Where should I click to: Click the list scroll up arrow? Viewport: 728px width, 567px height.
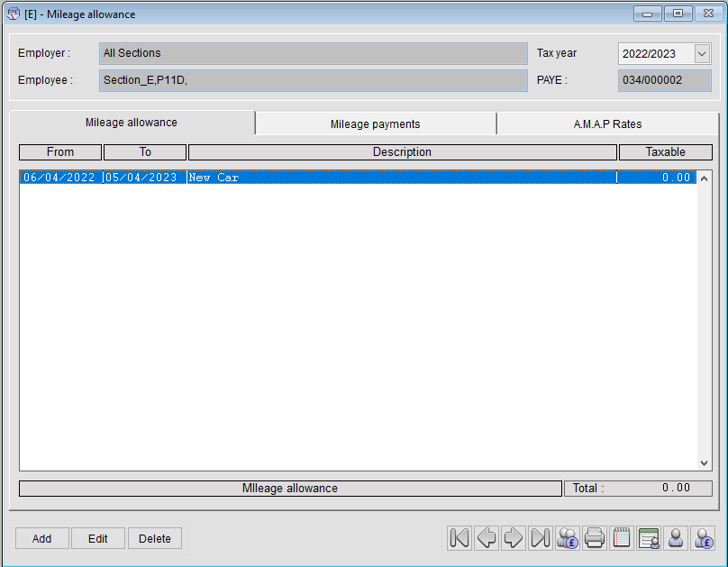coord(704,178)
